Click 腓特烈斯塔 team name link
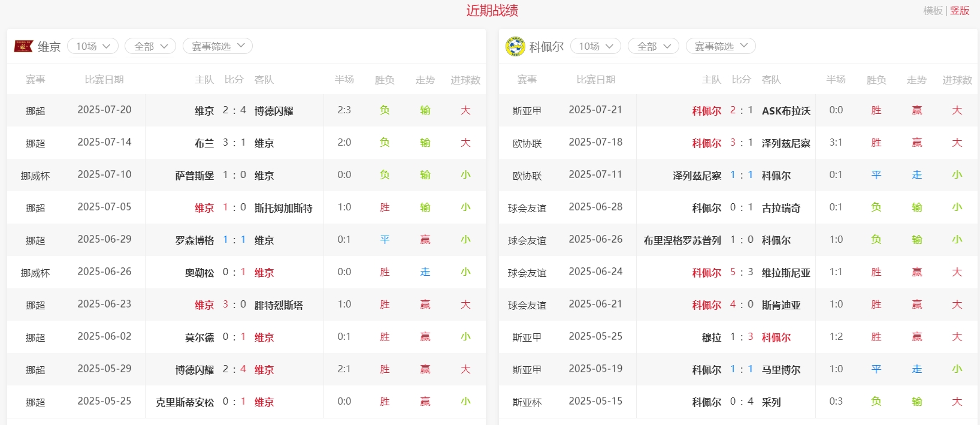980x425 pixels. click(x=279, y=305)
